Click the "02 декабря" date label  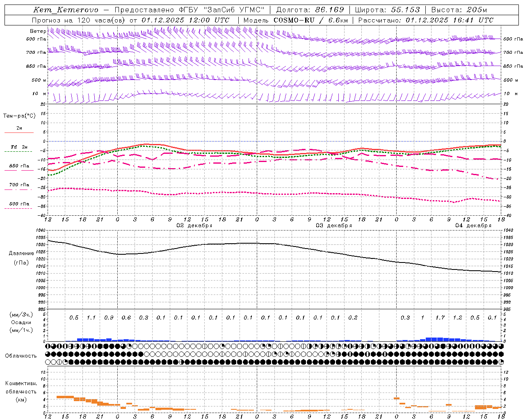tap(194, 226)
